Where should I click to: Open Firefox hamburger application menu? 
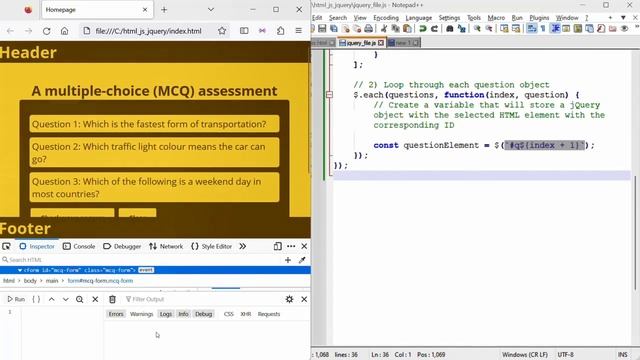pos(299,31)
